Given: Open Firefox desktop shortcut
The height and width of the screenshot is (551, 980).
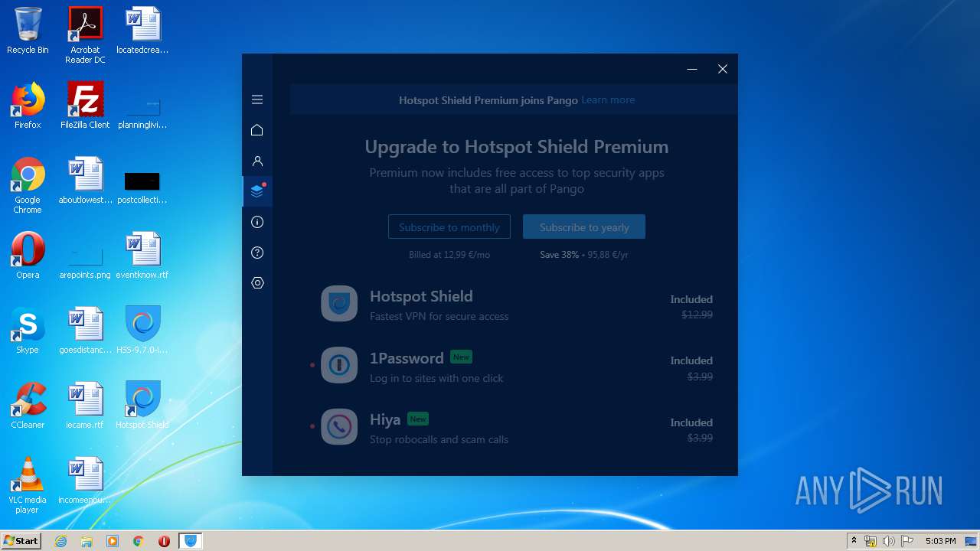Looking at the screenshot, I should coord(28,106).
